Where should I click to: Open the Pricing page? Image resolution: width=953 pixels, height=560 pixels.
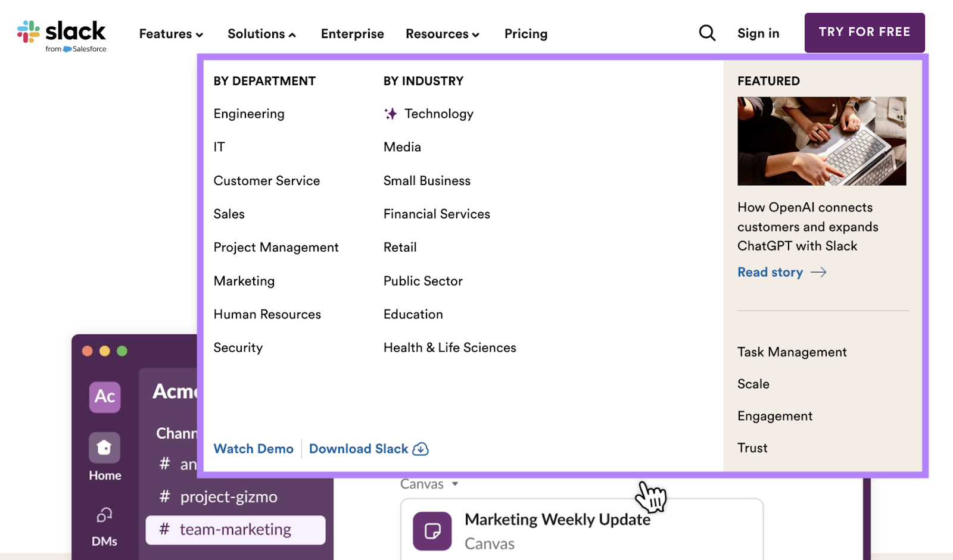[525, 34]
